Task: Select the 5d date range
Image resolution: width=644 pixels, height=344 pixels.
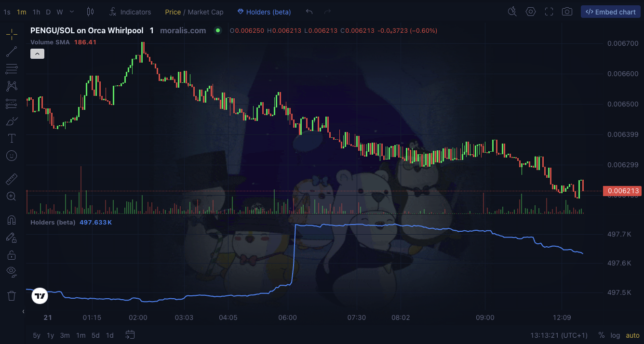Action: click(95, 335)
